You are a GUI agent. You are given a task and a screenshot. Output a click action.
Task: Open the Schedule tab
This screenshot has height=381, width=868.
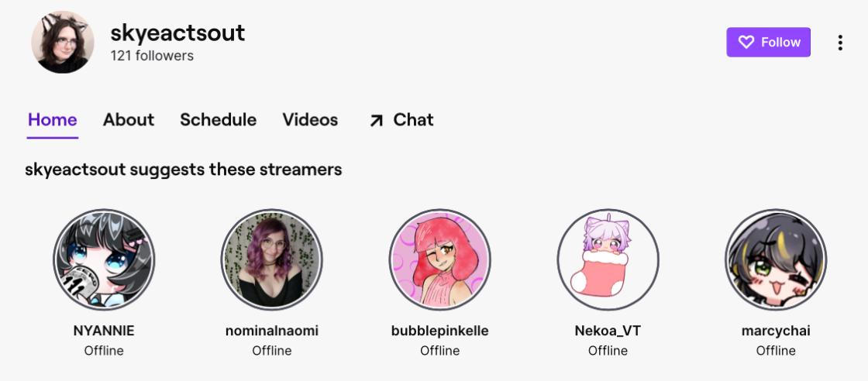coord(218,119)
